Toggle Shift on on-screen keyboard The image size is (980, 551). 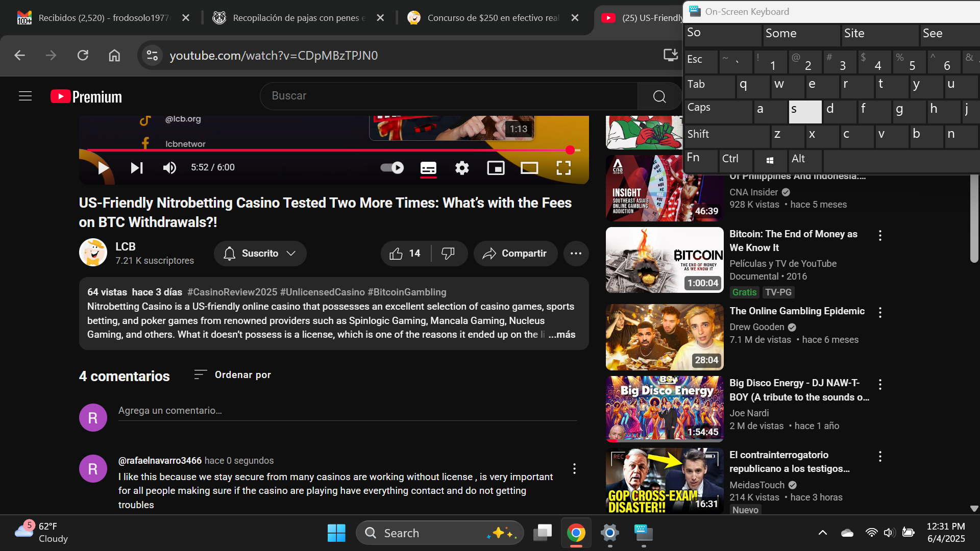coord(726,137)
